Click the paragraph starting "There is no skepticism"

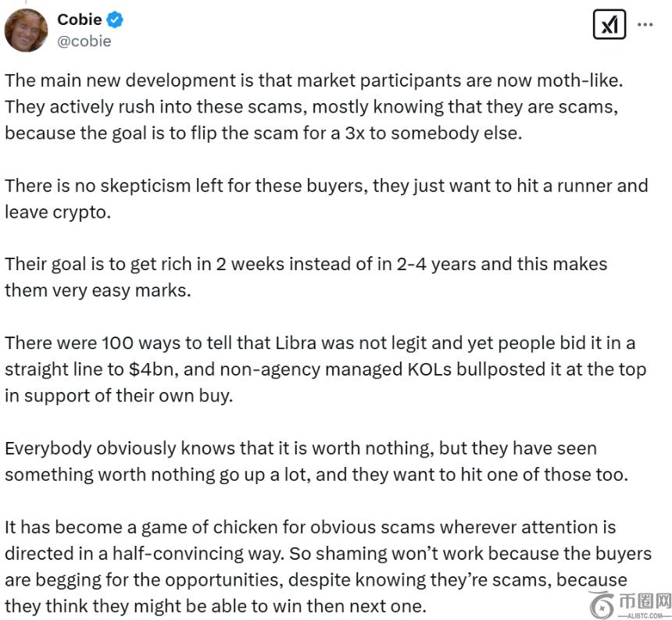(313, 198)
